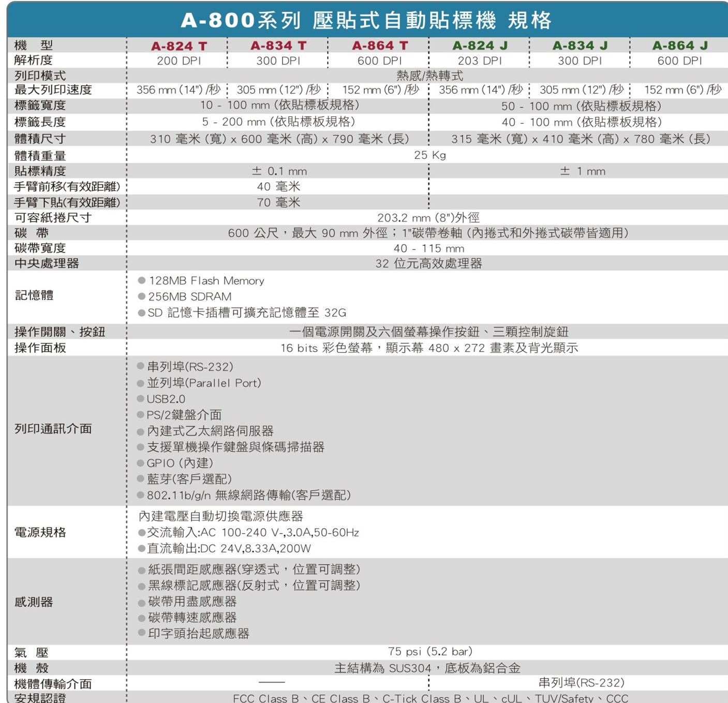Click the bullet beside 256MB SDRAM

(140, 297)
